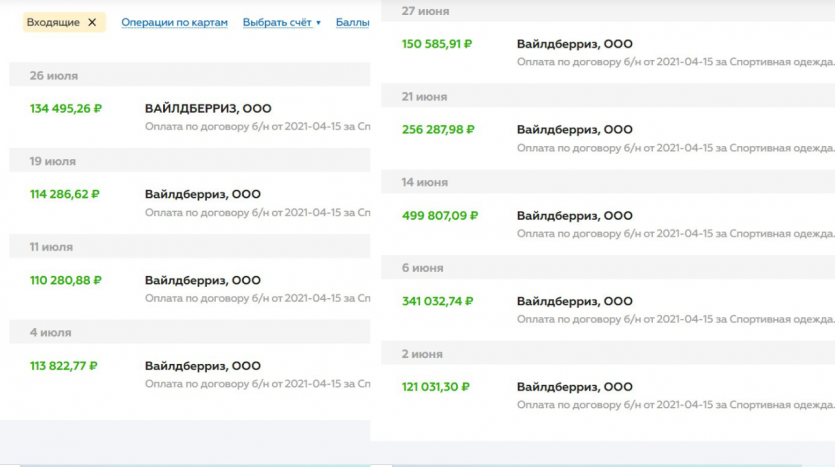Click the 150 585,91 ₽ payment amount

pos(437,44)
